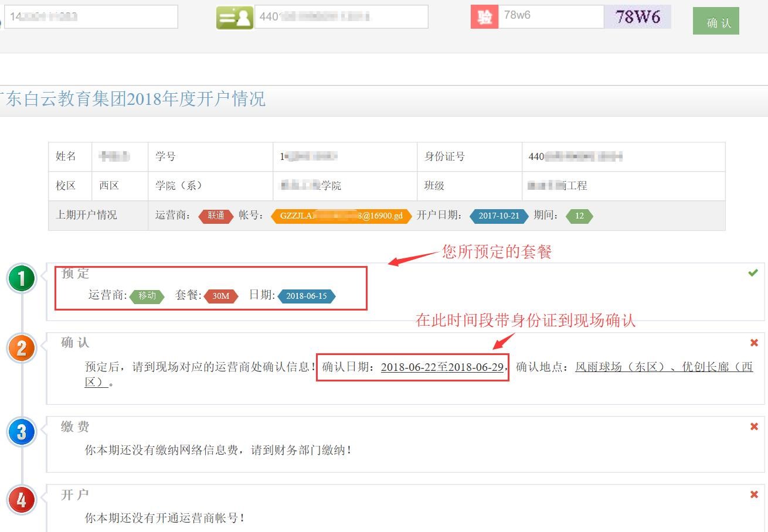Click the green step 1 circle

22,279
